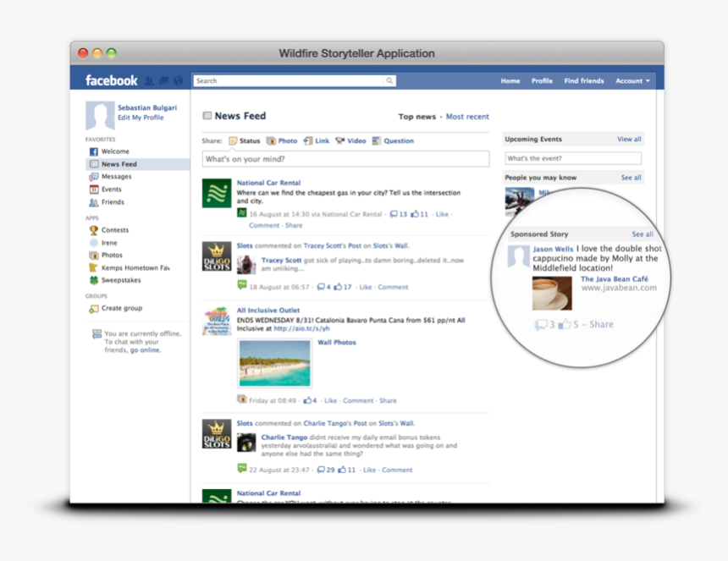The height and width of the screenshot is (561, 728).
Task: Click the skier photo in People you may know
Action: pyautogui.click(x=519, y=201)
